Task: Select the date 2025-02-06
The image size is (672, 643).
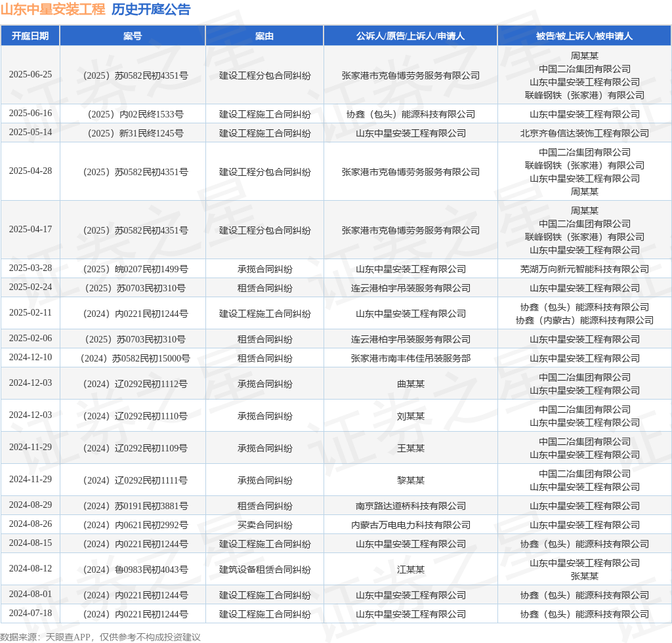Action: tap(30, 338)
